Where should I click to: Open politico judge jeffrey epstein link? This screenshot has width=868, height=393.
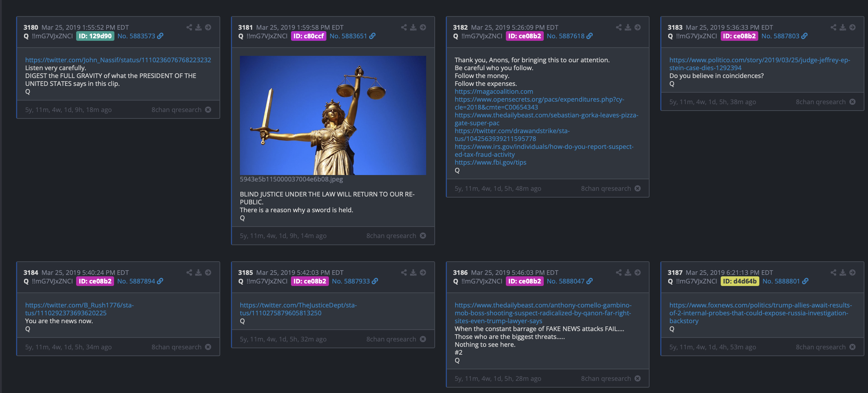(x=760, y=64)
